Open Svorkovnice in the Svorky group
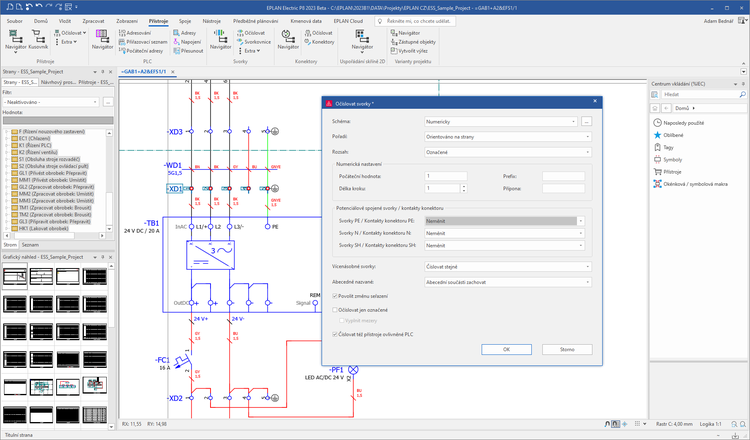 tap(257, 41)
